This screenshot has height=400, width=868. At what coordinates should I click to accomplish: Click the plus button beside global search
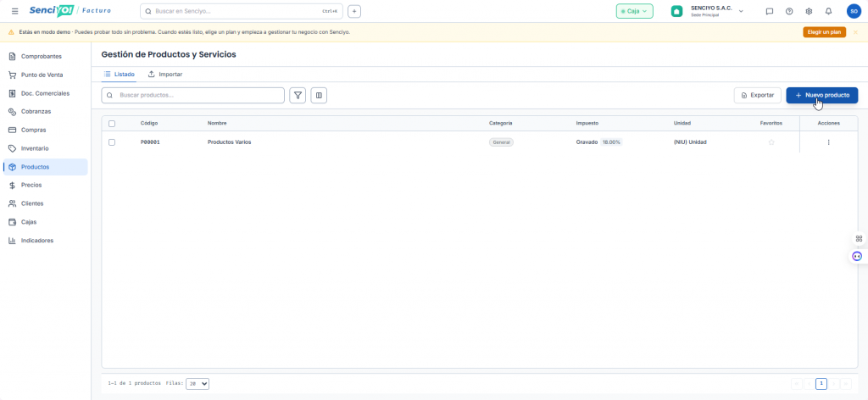(x=354, y=11)
